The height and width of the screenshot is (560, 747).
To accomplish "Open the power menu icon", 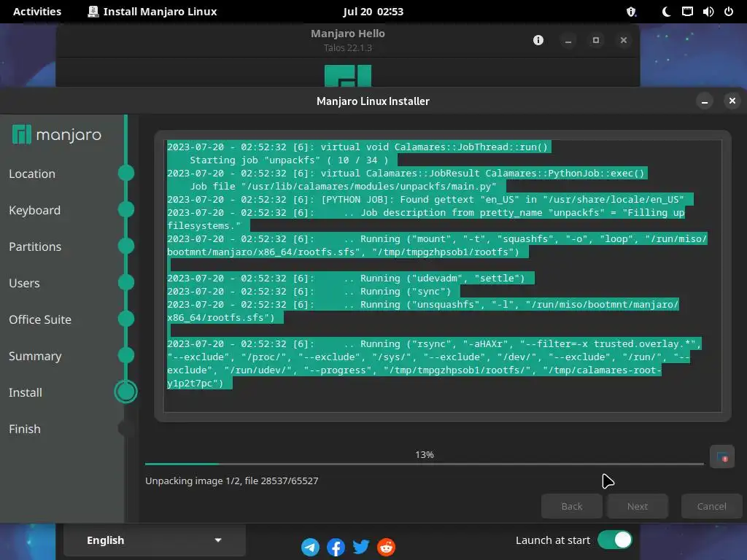I will [x=729, y=12].
